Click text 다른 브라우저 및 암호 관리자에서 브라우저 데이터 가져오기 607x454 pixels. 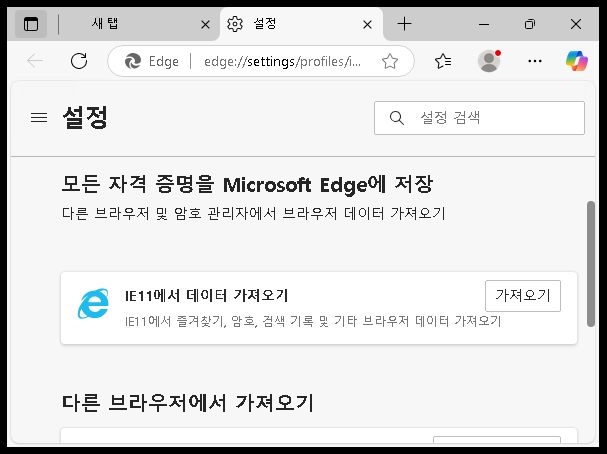tap(254, 213)
